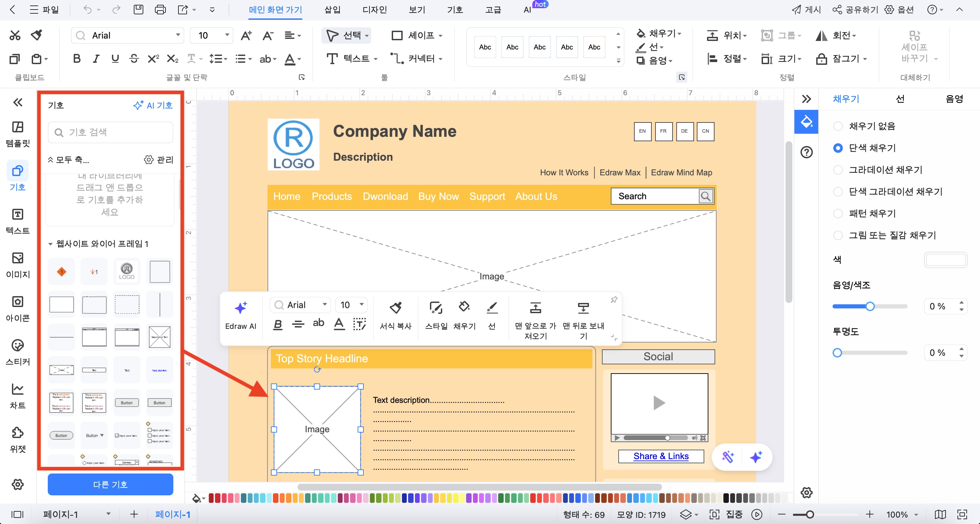Screen dimensions: 980x524
Task: Select 패턴 채우기 (pattern fill) radio option
Action: pyautogui.click(x=838, y=213)
